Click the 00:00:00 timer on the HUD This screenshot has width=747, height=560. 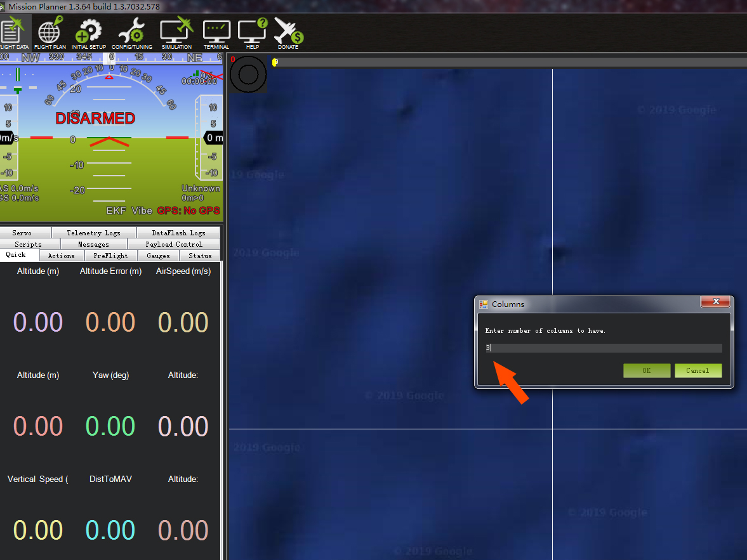[199, 81]
